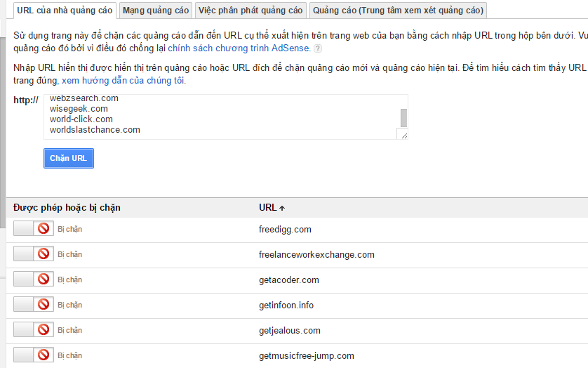
Task: Click inside the URL list text area
Action: click(225, 117)
